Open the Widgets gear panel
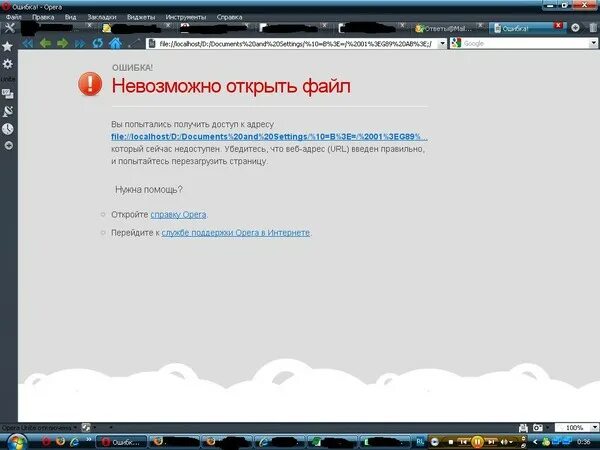Screen dimensions: 600x450 8,64
